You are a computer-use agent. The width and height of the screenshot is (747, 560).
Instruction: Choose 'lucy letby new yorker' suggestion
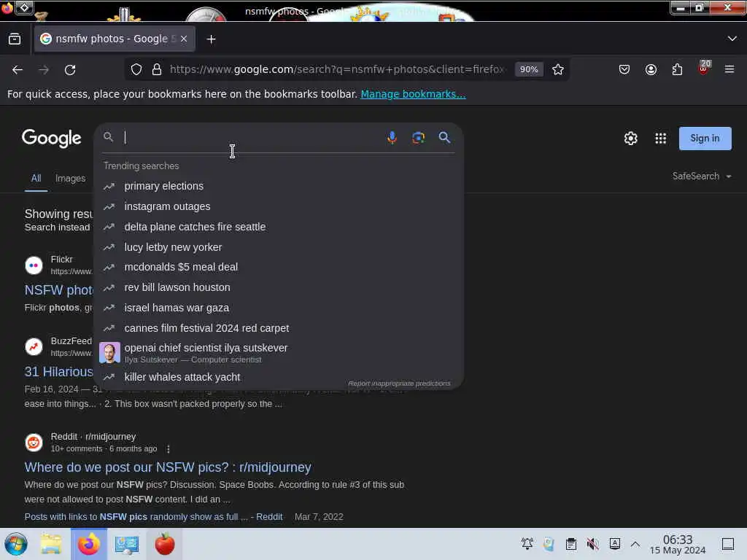coord(278,248)
